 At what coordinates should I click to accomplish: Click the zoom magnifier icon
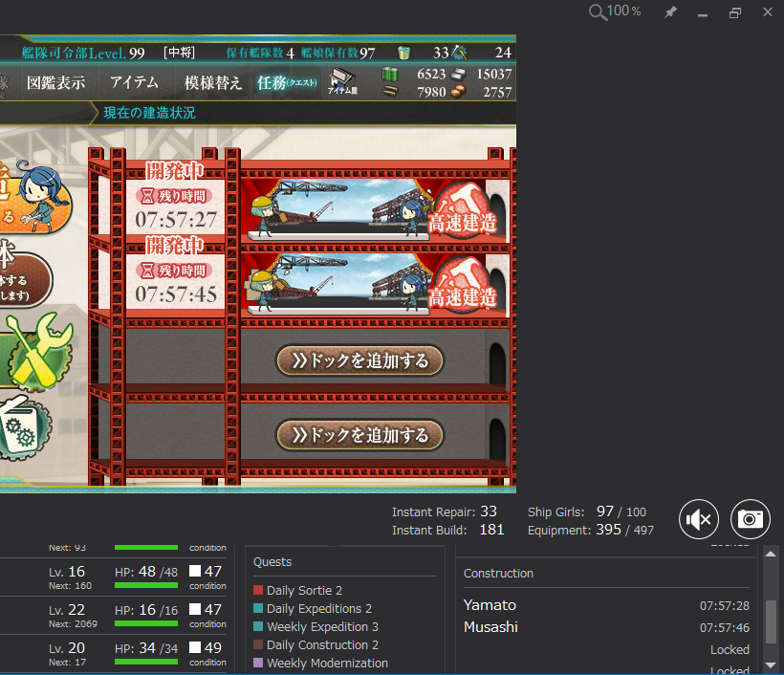point(598,12)
